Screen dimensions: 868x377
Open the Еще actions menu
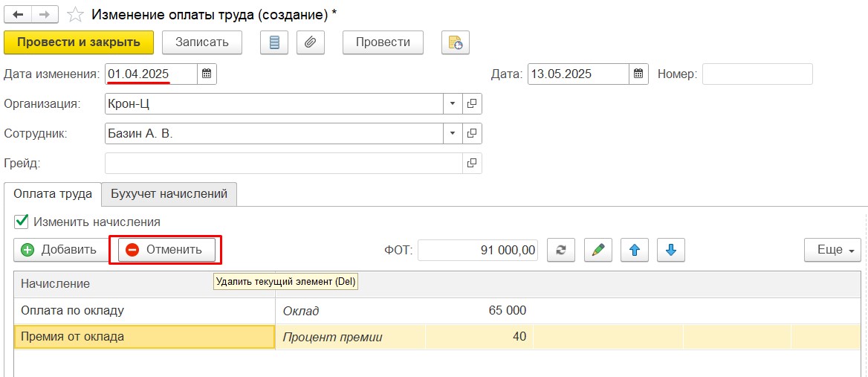point(832,251)
